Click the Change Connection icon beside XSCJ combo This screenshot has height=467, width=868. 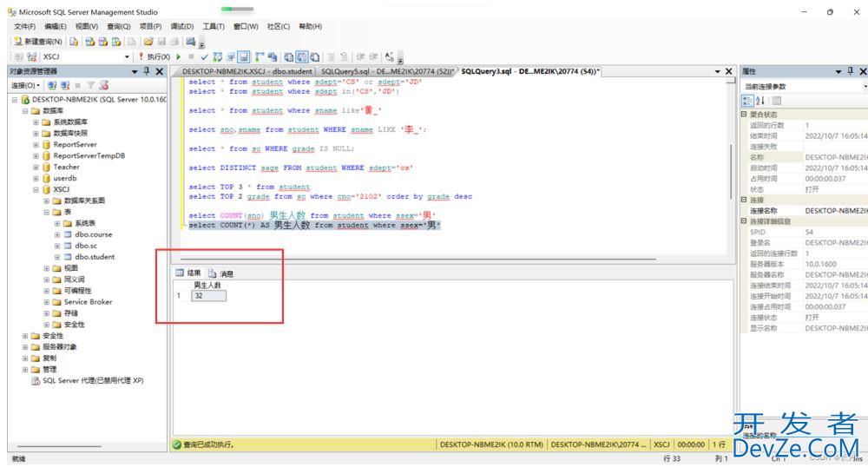31,56
